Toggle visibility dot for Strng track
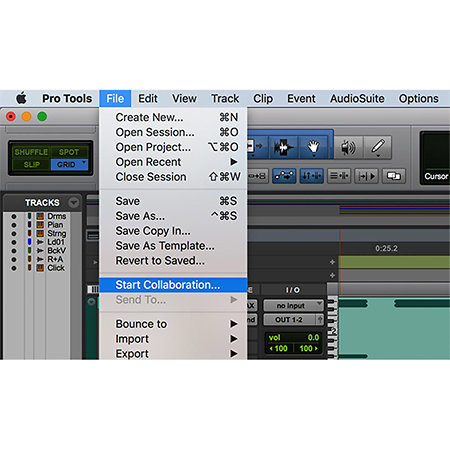Image resolution: width=450 pixels, height=450 pixels. click(14, 234)
